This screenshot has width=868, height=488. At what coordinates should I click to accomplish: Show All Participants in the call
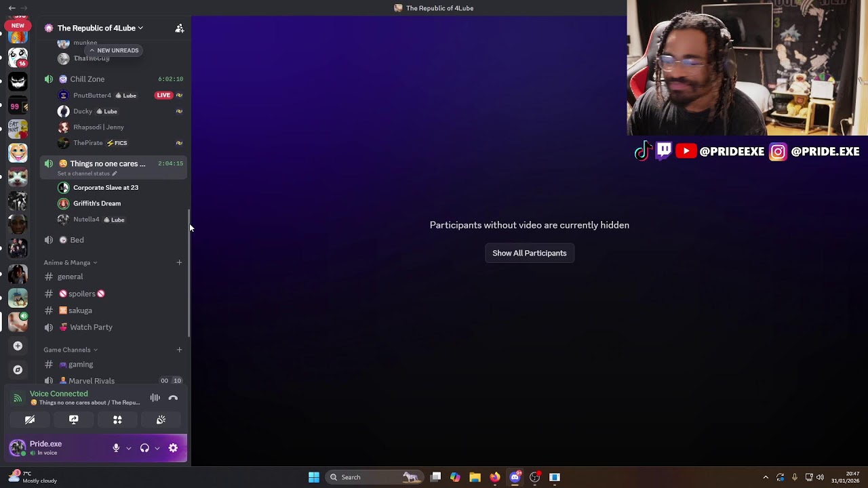530,253
